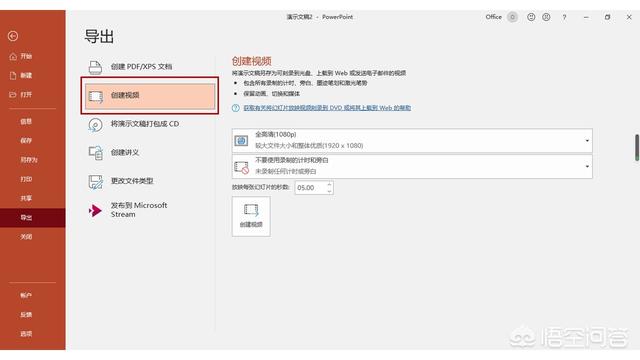Open the 打印 item in left sidebar
The image size is (640, 360).
[x=26, y=179]
